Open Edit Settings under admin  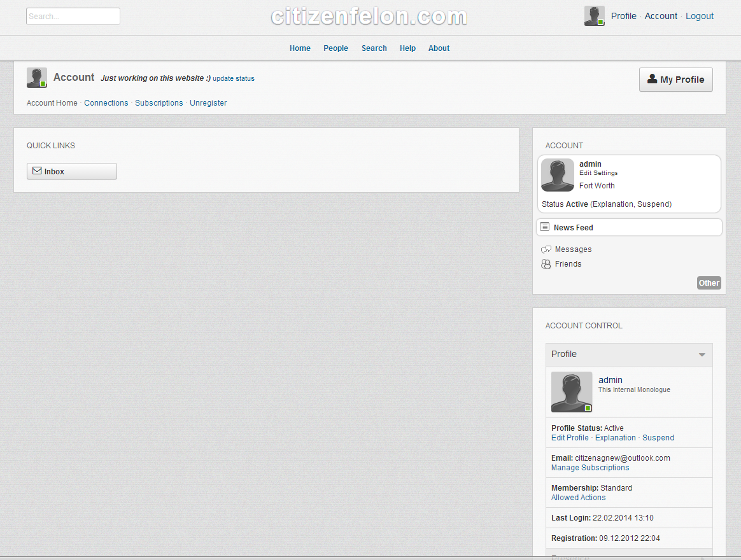click(598, 173)
